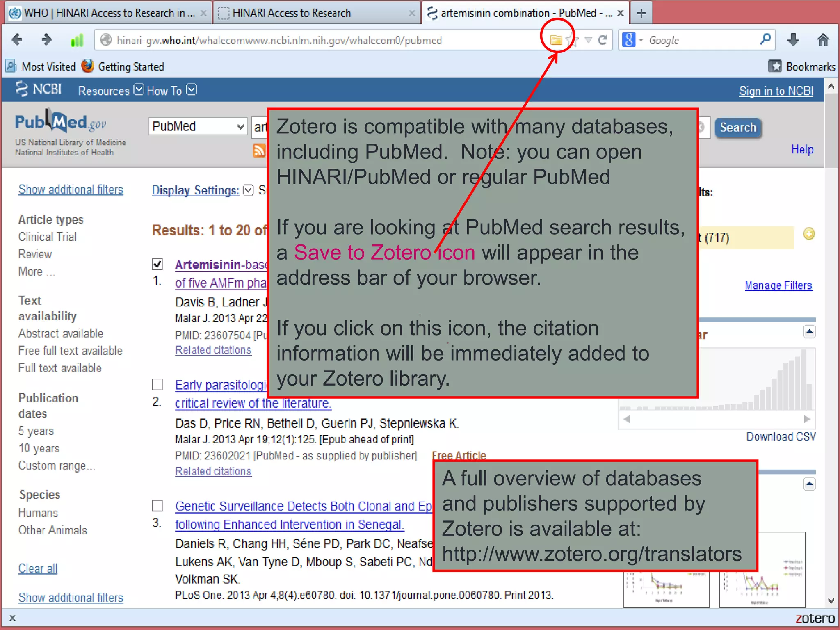Download the year chart via Download CSV
The height and width of the screenshot is (630, 840).
click(x=781, y=436)
